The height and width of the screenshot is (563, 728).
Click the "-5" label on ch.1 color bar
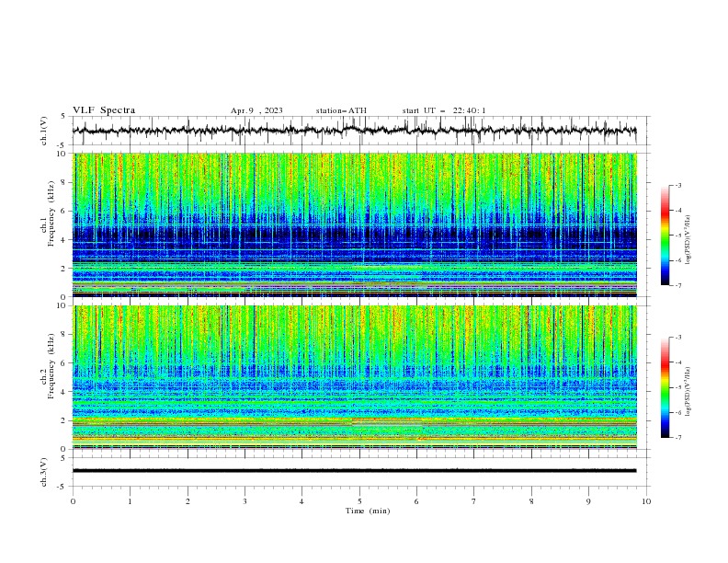coord(678,236)
